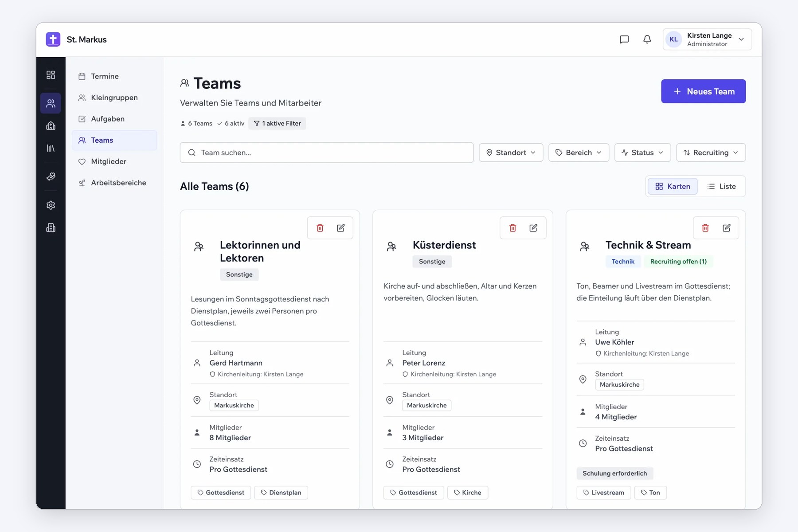Click the Dienstplan tag
Image resolution: width=798 pixels, height=532 pixels.
[281, 493]
